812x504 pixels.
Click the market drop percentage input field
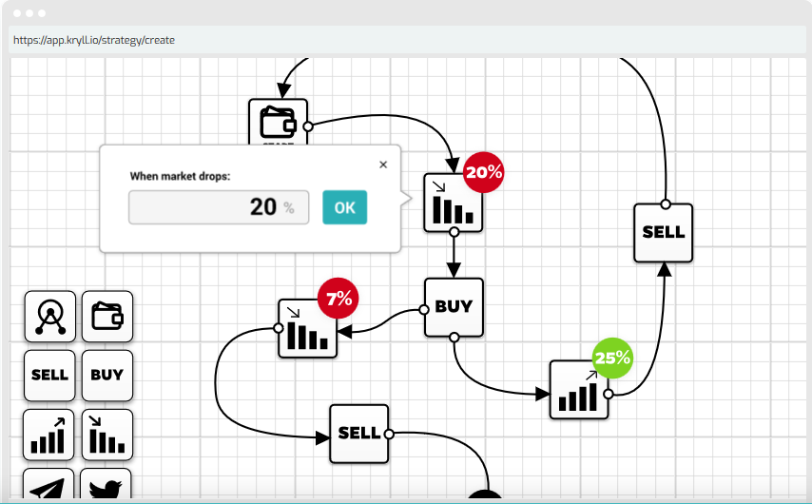point(219,207)
